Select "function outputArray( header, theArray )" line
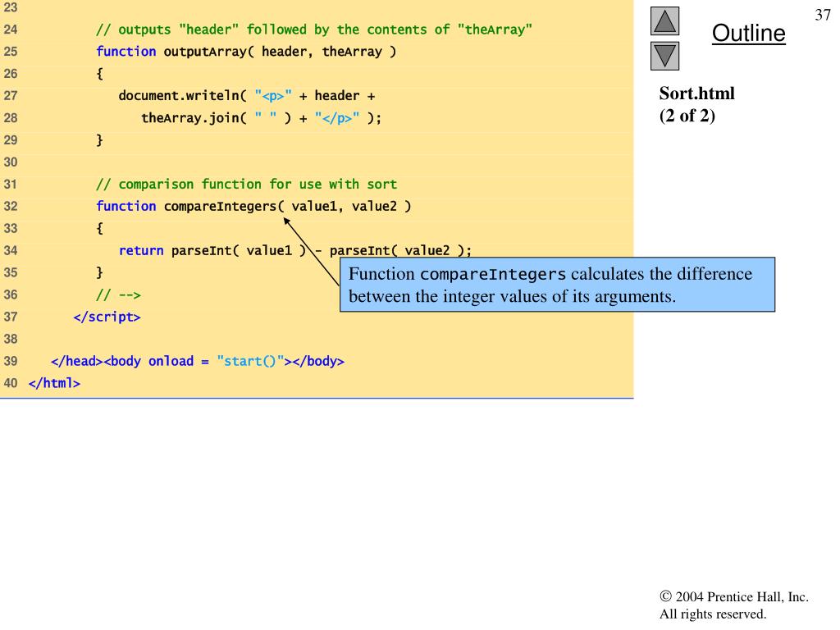The width and height of the screenshot is (840, 630). (246, 52)
